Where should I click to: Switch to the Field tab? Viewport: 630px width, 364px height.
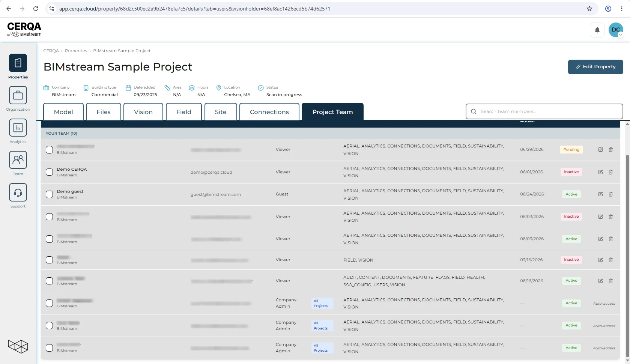pyautogui.click(x=184, y=112)
